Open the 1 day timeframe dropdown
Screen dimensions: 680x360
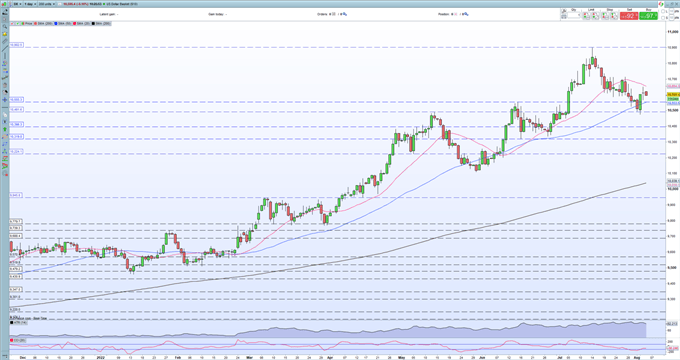(x=30, y=4)
